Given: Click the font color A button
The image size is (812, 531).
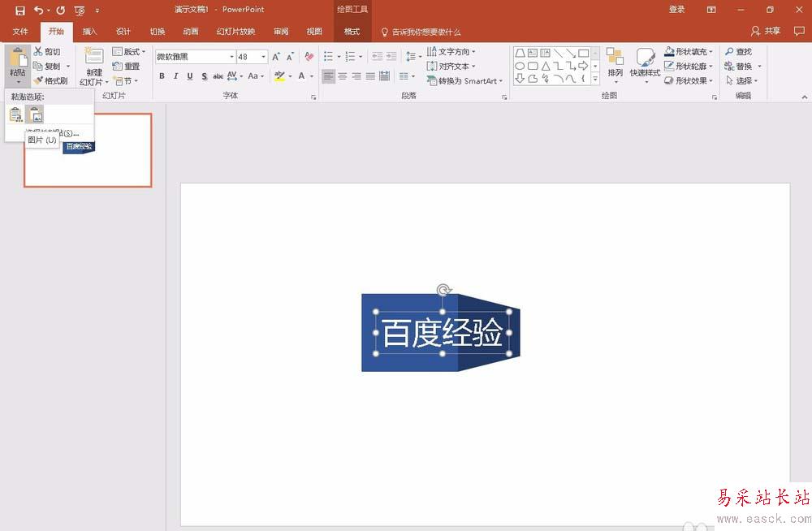Looking at the screenshot, I should click(x=301, y=76).
